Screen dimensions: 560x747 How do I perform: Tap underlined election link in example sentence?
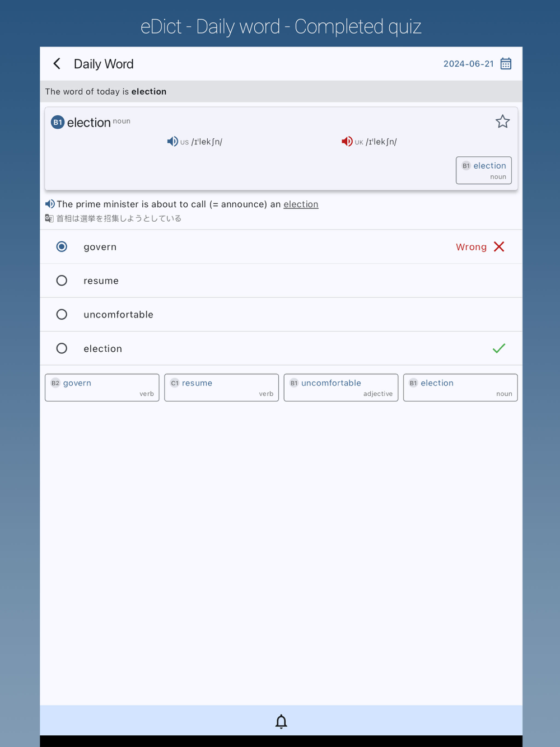301,204
